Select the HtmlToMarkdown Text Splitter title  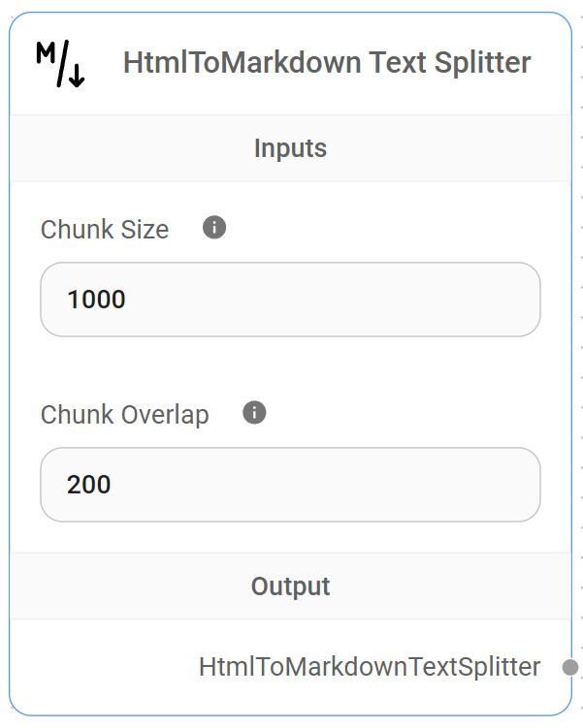coord(327,63)
